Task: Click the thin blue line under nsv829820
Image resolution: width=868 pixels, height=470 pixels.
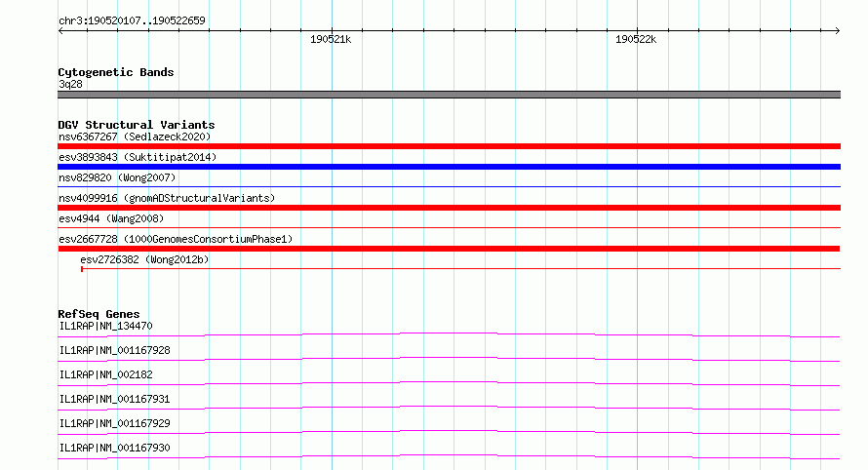Action: (449, 187)
